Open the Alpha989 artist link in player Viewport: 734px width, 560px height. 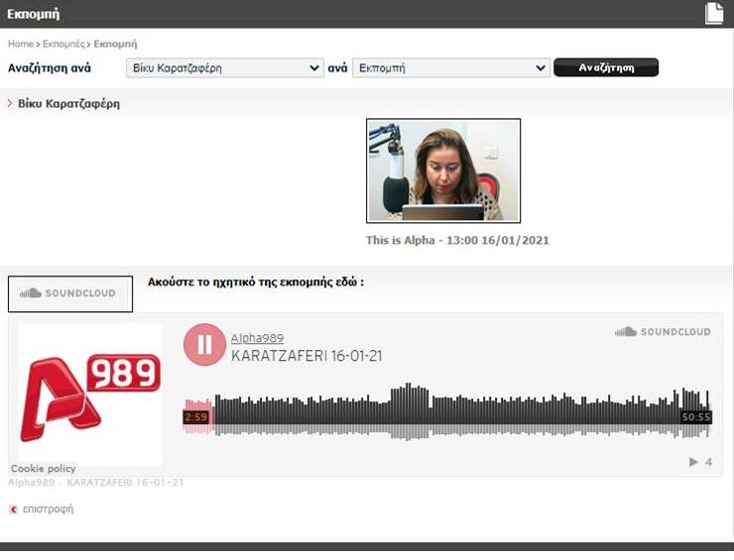point(257,339)
